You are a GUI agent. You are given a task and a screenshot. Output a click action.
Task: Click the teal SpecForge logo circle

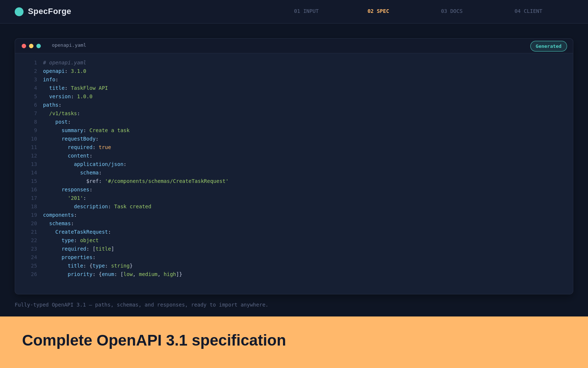pyautogui.click(x=19, y=12)
